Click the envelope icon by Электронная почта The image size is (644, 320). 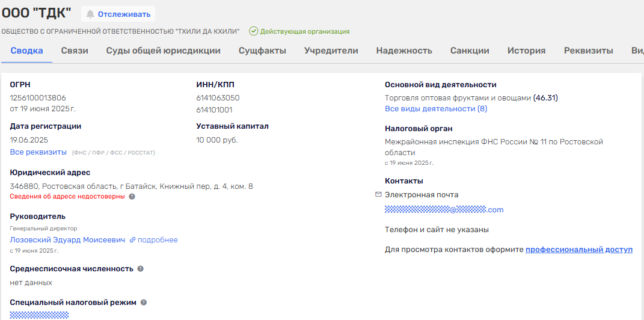click(378, 194)
